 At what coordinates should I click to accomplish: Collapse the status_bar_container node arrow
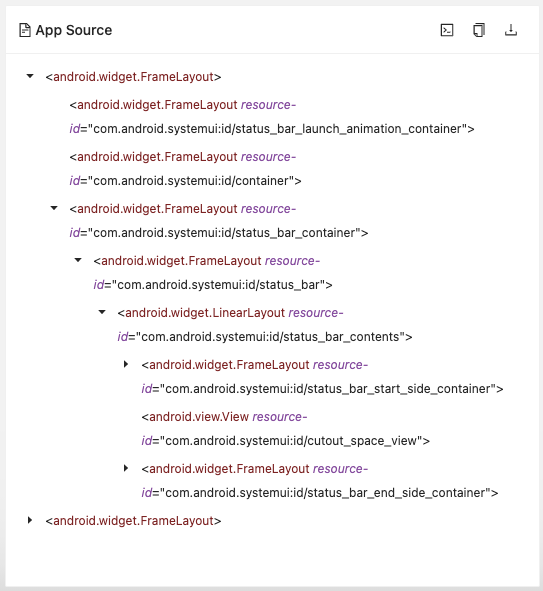(54, 208)
